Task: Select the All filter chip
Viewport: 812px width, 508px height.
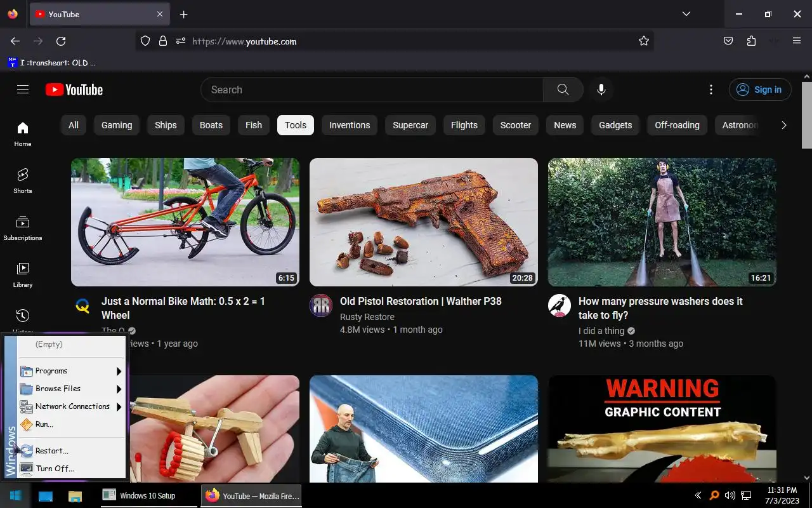Action: [74, 125]
